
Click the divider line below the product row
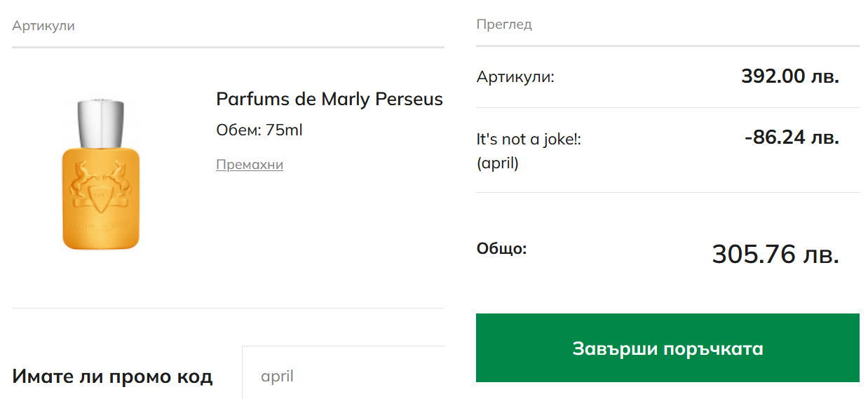point(228,308)
